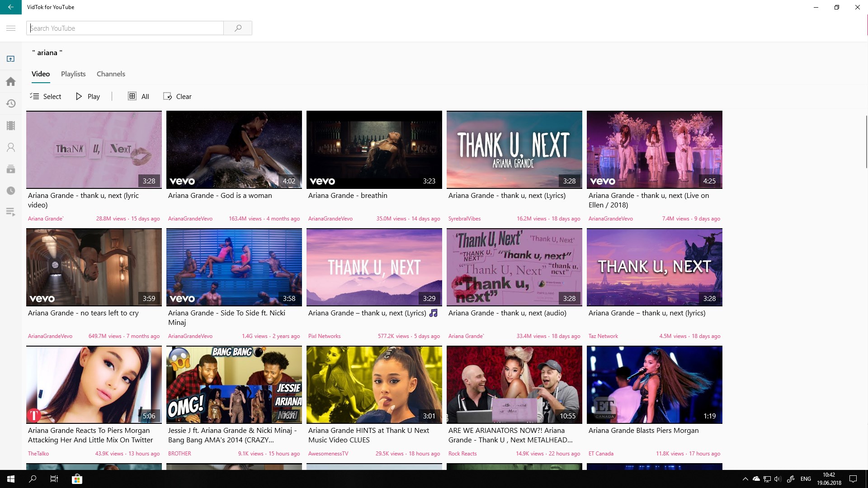The width and height of the screenshot is (868, 488).
Task: Open the playlist queue sidebar icon
Action: tap(11, 212)
